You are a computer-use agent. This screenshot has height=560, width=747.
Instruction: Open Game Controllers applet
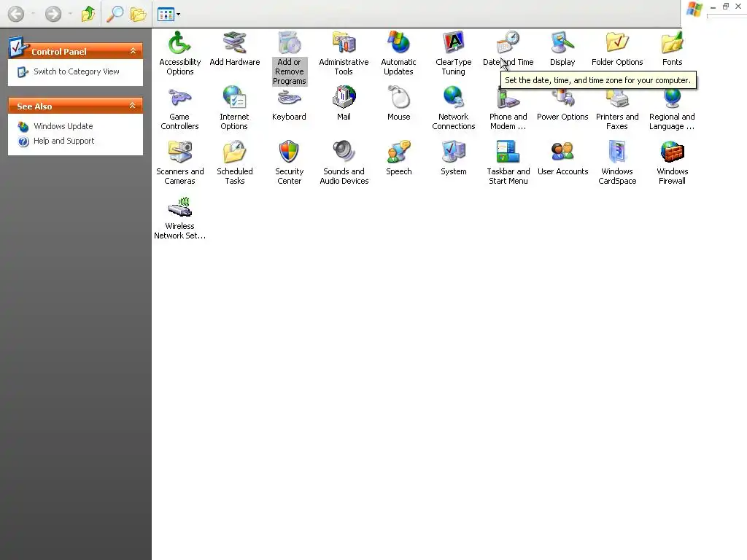[x=179, y=108]
